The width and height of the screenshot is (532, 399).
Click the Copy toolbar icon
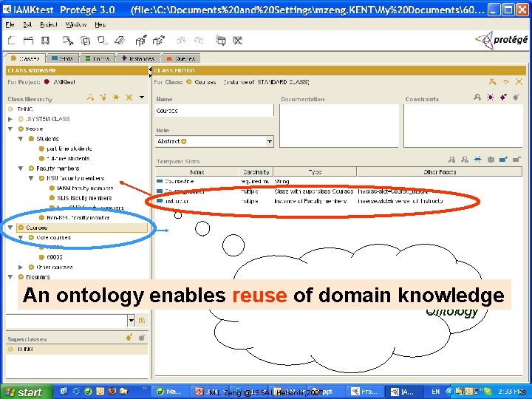point(85,41)
